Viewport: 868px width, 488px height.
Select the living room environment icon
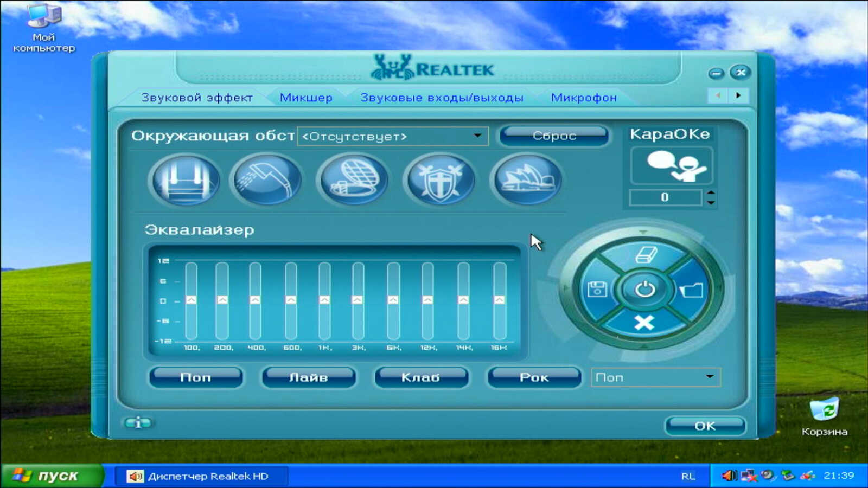[186, 180]
